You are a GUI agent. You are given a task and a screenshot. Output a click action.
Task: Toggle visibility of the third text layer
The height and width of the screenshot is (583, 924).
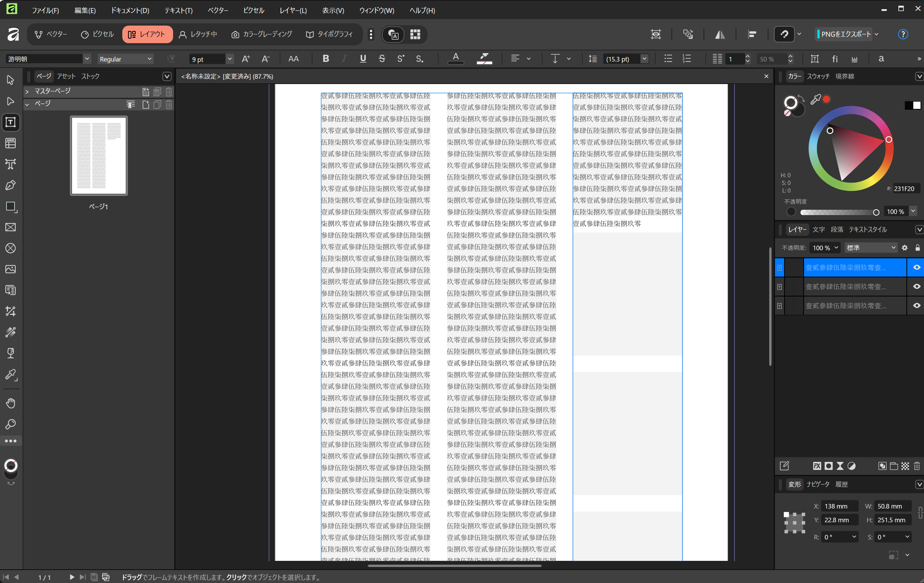[x=916, y=306]
